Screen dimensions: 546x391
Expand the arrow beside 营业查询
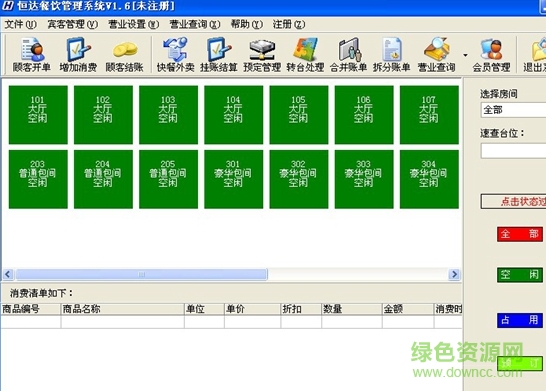(465, 55)
